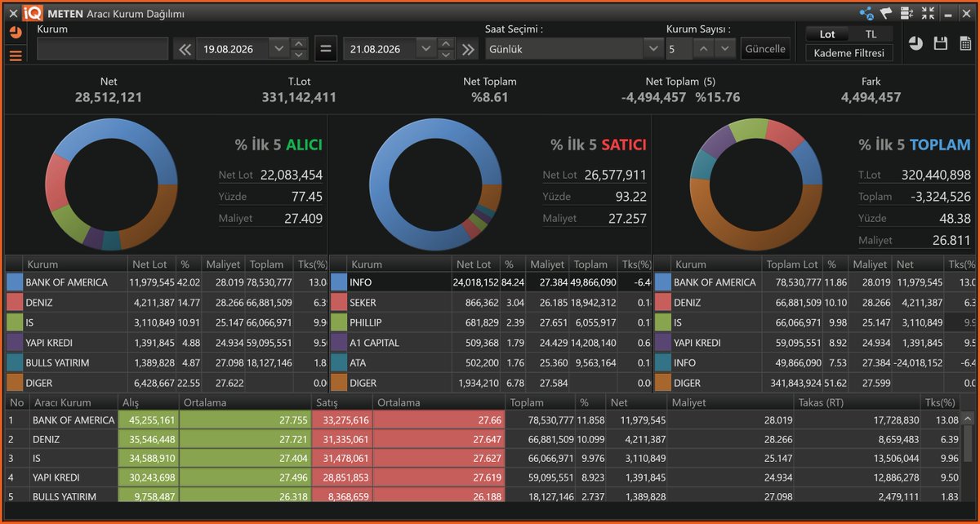
Task: Open the Kademe Filtresi button
Action: [x=849, y=53]
